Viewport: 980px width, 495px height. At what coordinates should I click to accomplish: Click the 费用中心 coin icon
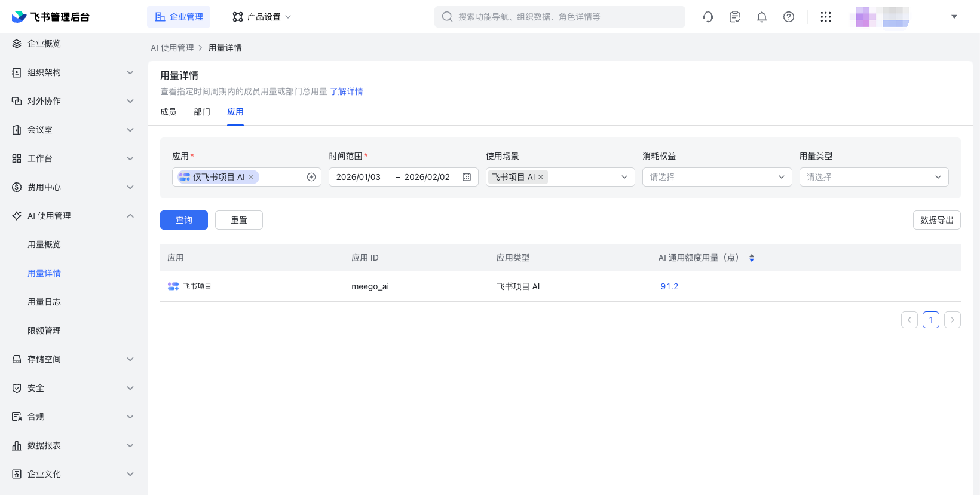pos(17,187)
